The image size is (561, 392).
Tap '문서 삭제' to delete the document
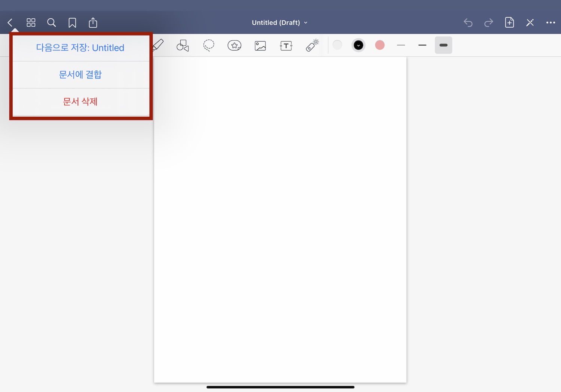(x=80, y=101)
